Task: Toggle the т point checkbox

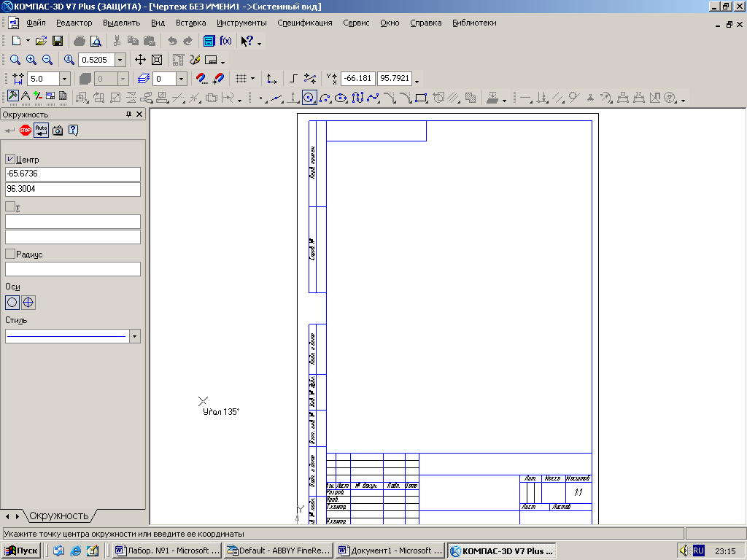Action: [10, 206]
